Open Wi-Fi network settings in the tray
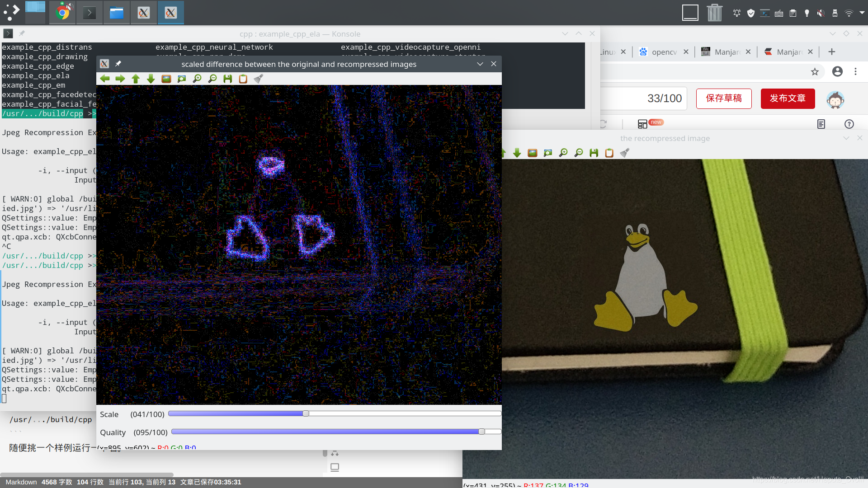 [849, 13]
